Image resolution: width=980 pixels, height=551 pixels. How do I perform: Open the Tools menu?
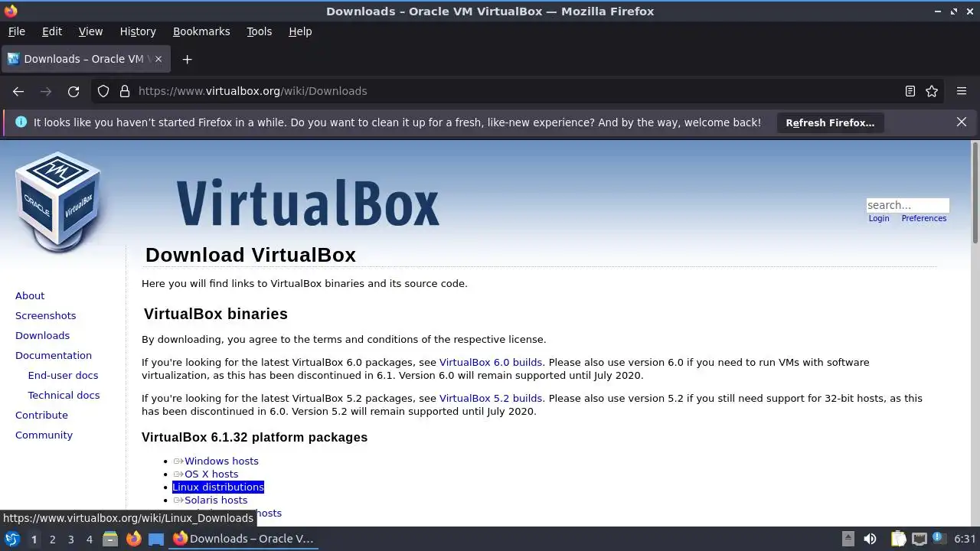[259, 31]
